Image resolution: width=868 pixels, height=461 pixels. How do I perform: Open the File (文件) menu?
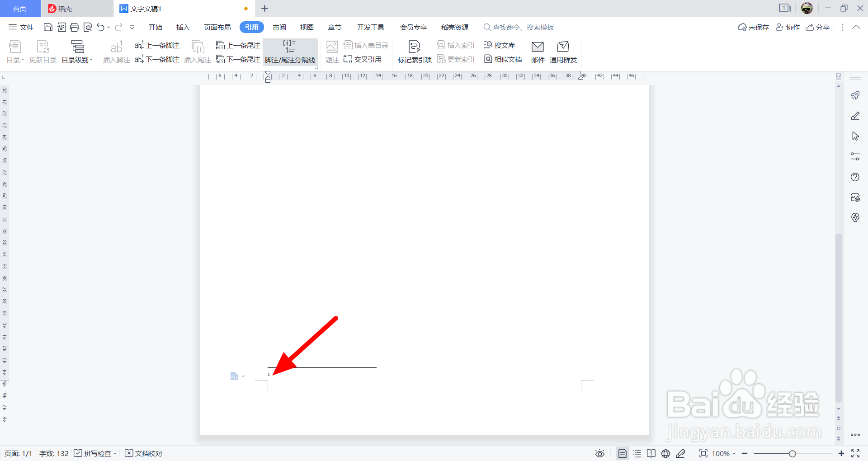click(21, 27)
